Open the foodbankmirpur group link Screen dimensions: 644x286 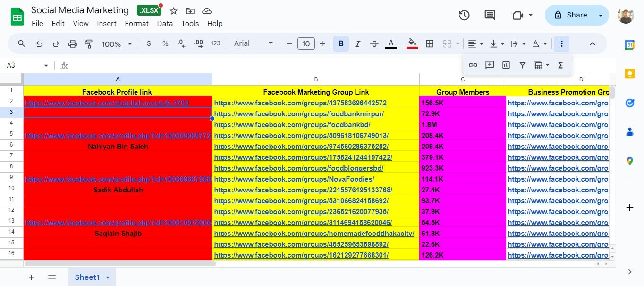click(x=299, y=114)
